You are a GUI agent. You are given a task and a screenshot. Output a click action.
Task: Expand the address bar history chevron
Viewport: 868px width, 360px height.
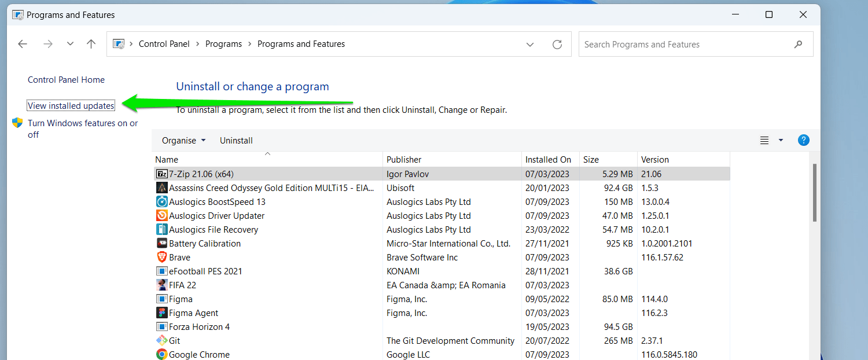pos(530,44)
